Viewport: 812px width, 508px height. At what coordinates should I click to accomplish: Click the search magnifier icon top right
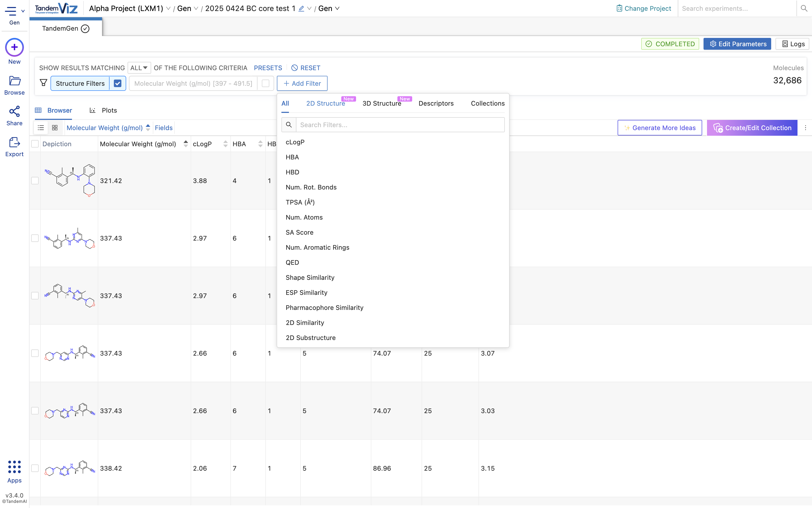[x=804, y=8]
